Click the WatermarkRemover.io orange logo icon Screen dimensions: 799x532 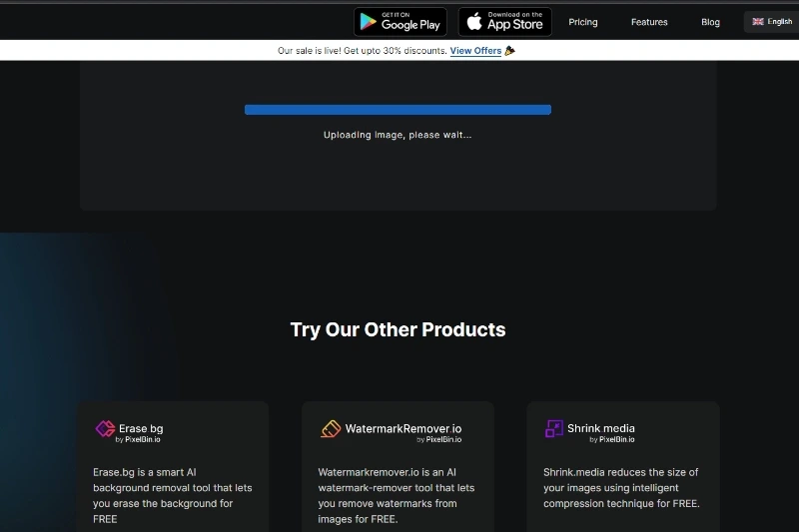click(x=331, y=428)
